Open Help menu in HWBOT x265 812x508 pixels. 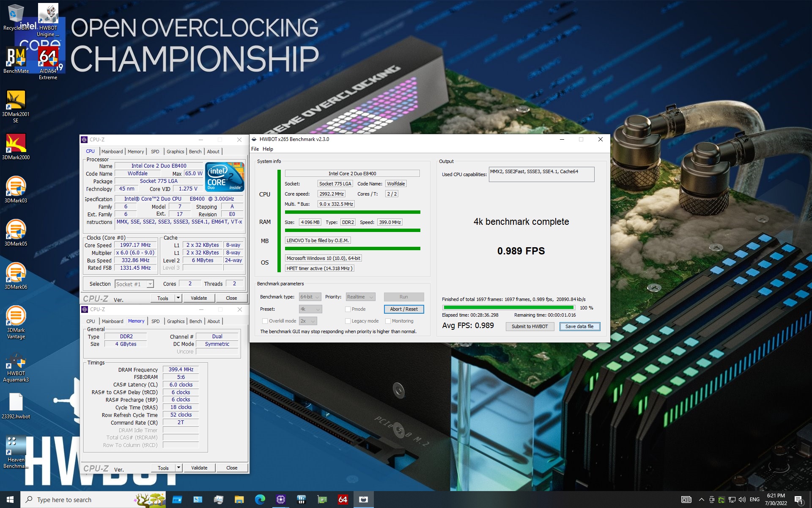pyautogui.click(x=268, y=149)
